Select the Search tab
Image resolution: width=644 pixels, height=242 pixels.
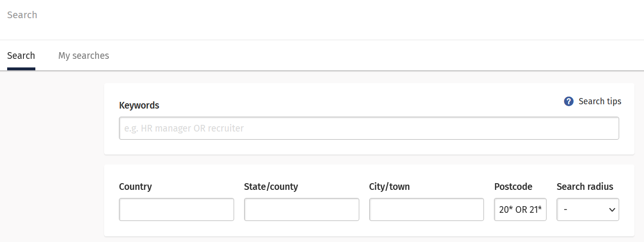(x=21, y=55)
